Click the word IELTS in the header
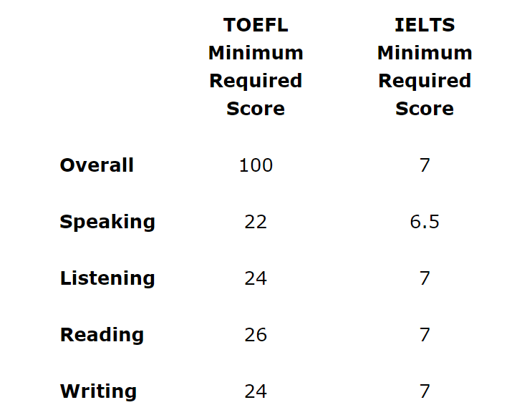Viewport: 517px width, 420px height. coord(425,25)
